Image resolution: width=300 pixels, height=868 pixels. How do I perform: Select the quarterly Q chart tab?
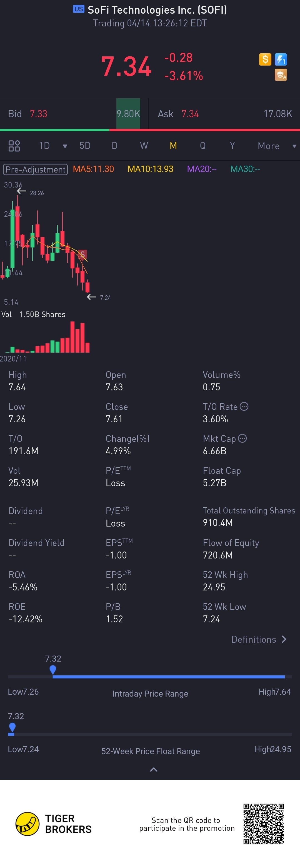pyautogui.click(x=203, y=146)
